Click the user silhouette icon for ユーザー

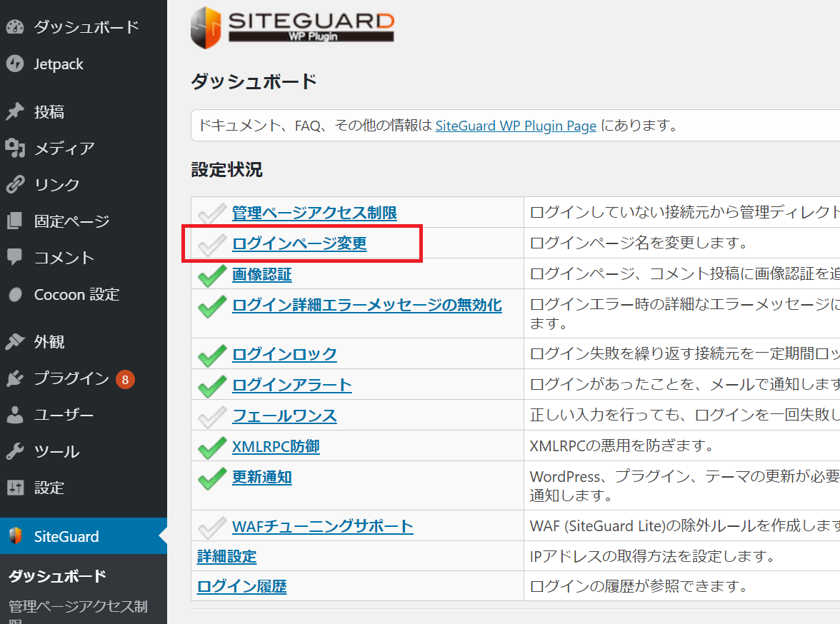tap(15, 415)
